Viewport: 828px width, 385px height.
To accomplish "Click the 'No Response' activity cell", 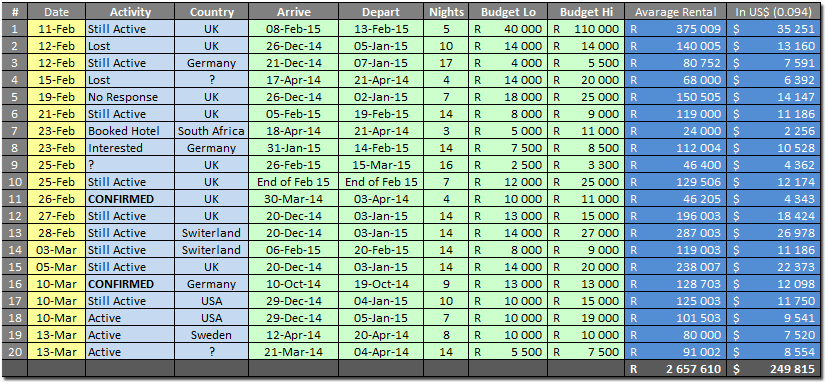I will tap(130, 97).
